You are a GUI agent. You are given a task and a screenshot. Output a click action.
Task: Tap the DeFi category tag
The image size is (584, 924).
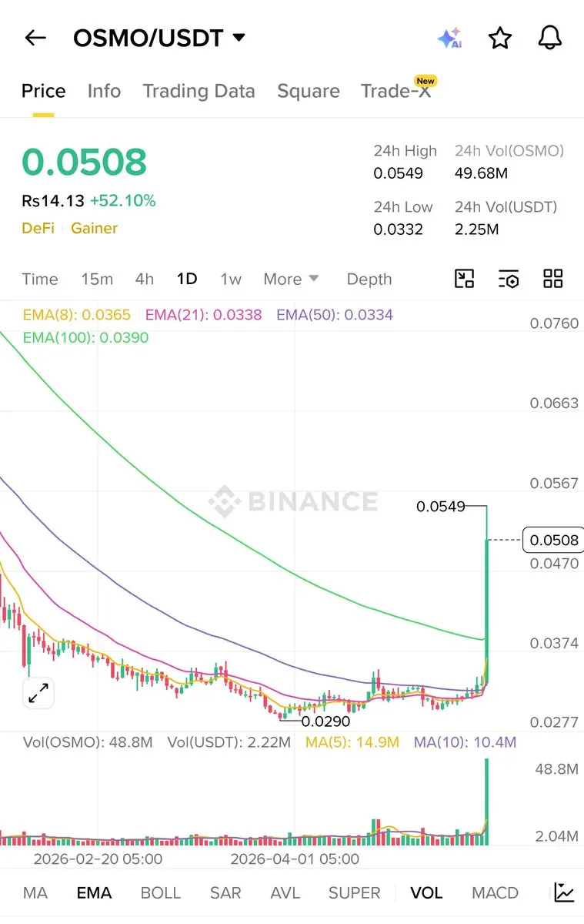[x=38, y=228]
